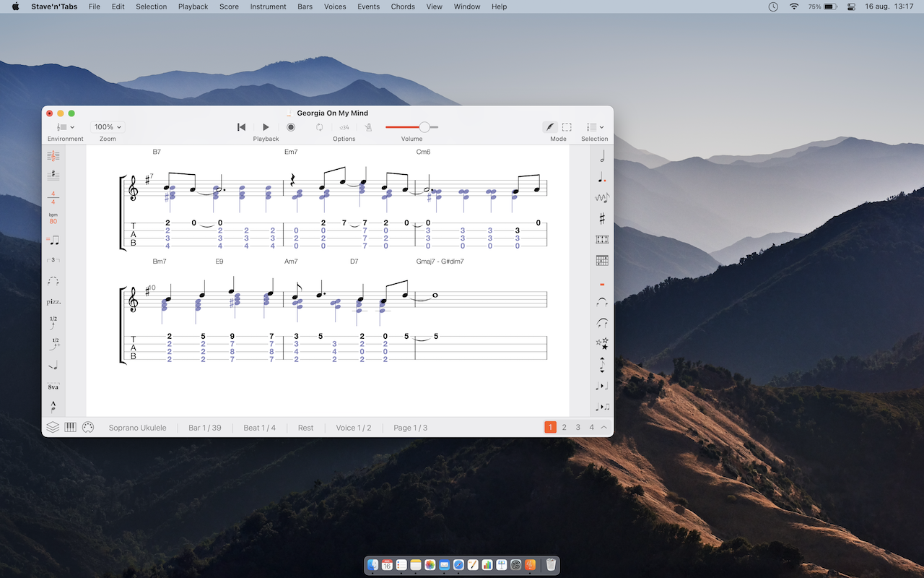The image size is (924, 578).
Task: Select the note up/down transpose tool
Action: click(x=602, y=365)
